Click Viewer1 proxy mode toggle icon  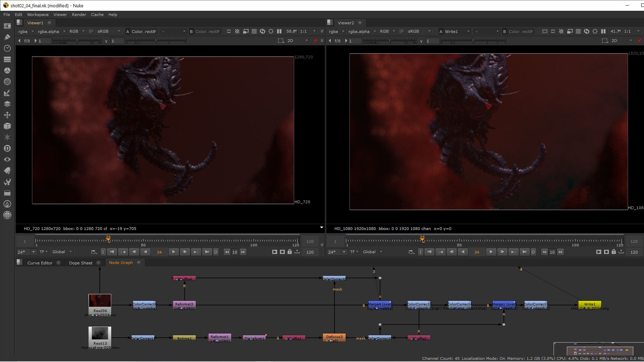coord(245,31)
